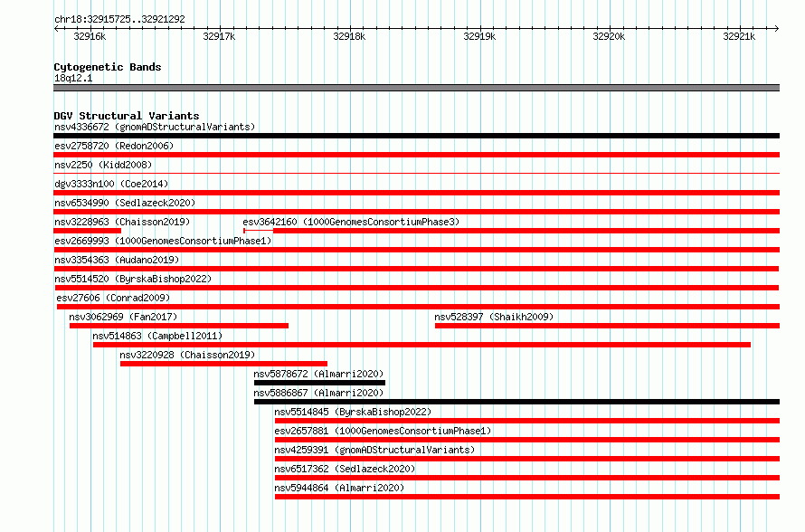The width and height of the screenshot is (805, 532).
Task: Click the nsv528397 red variant bar
Action: (607, 326)
